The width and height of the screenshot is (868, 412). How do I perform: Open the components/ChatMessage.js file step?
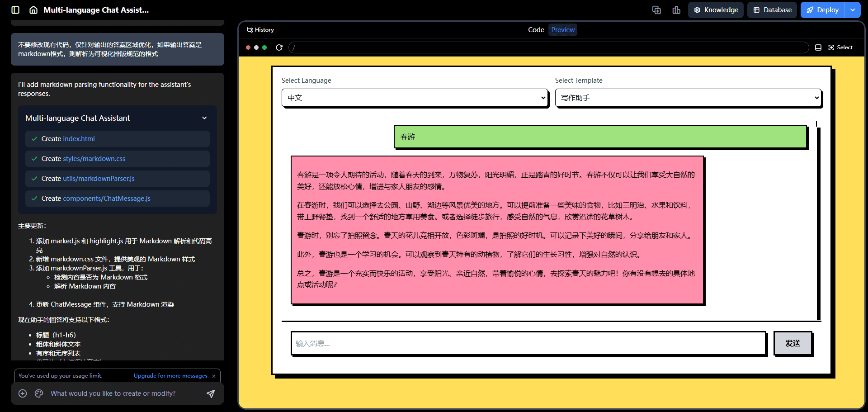click(x=118, y=199)
